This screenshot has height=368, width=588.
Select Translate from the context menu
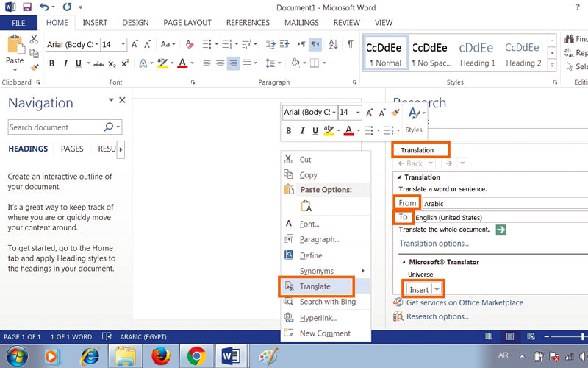[x=315, y=286]
